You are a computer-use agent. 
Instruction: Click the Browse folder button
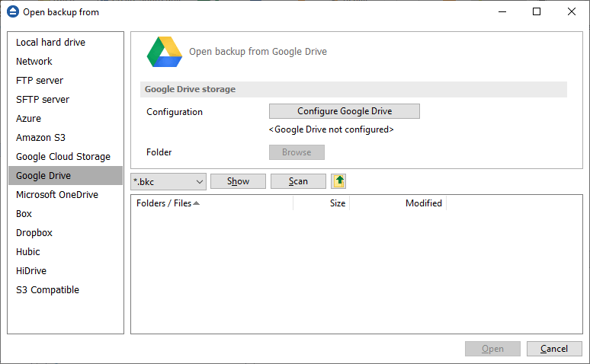coord(297,152)
